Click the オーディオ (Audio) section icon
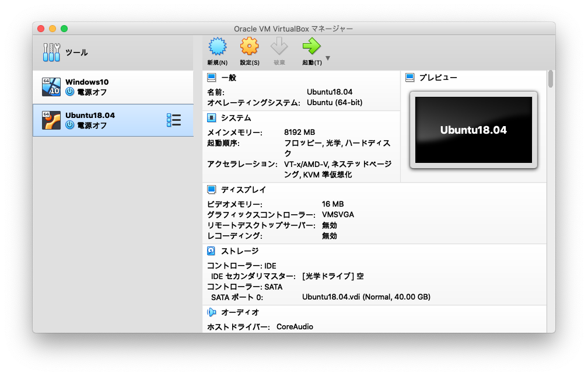The width and height of the screenshot is (588, 376). [211, 312]
